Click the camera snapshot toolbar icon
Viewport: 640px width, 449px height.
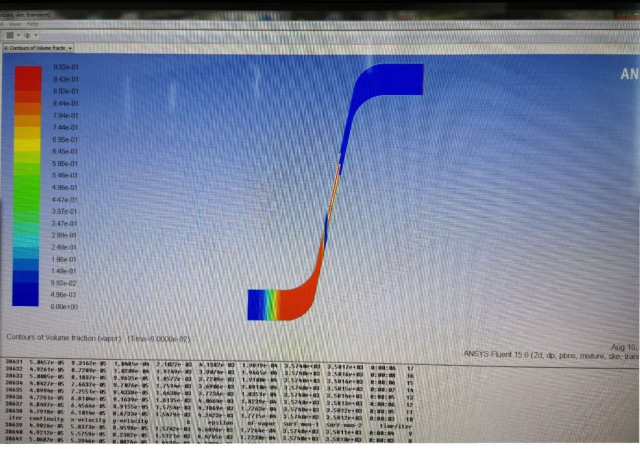[x=30, y=33]
